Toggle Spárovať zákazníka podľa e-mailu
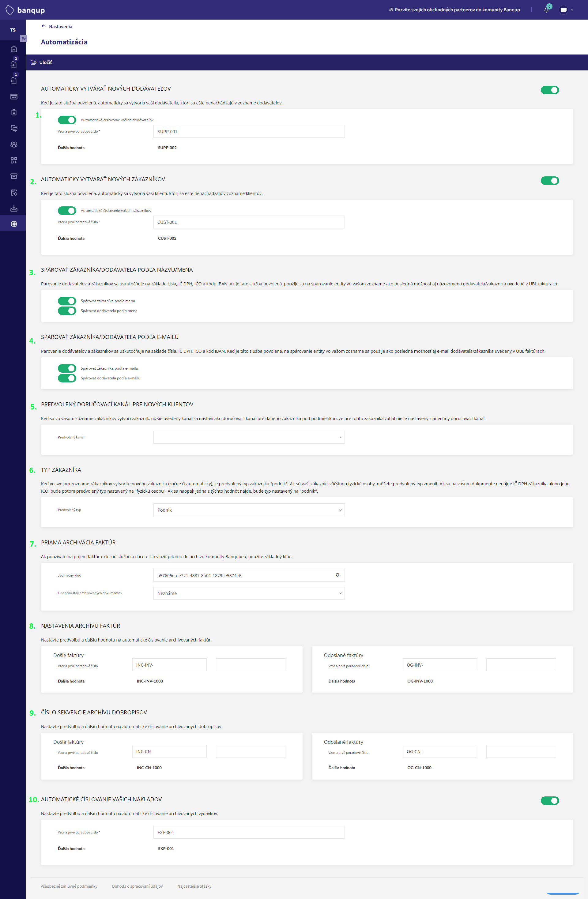This screenshot has height=899, width=588. pos(67,368)
